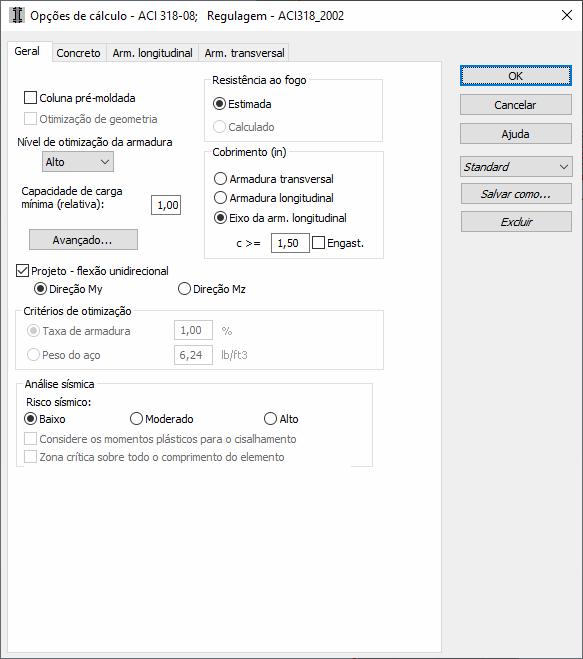Choose Armadura longitudinal cover option
The image size is (583, 659).
(220, 198)
